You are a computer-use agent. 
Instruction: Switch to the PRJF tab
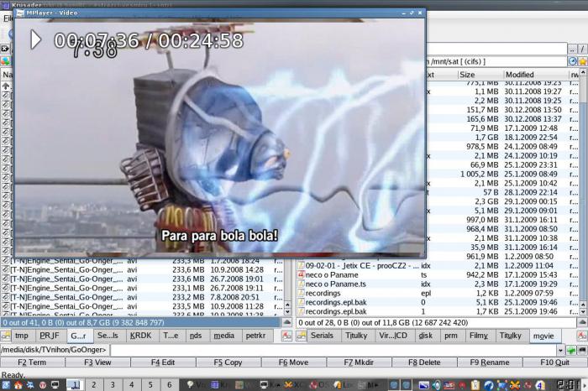pos(50,336)
